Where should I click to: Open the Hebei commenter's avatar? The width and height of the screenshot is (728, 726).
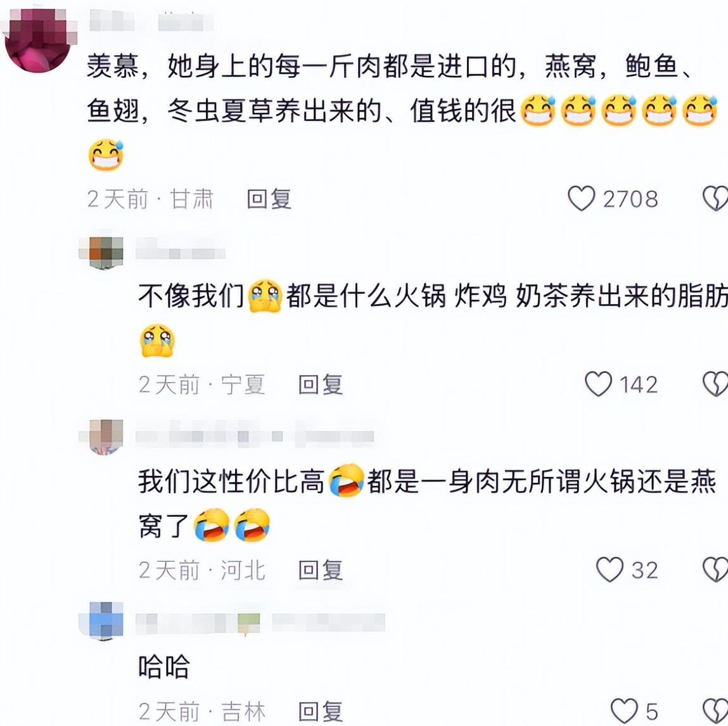(102, 437)
